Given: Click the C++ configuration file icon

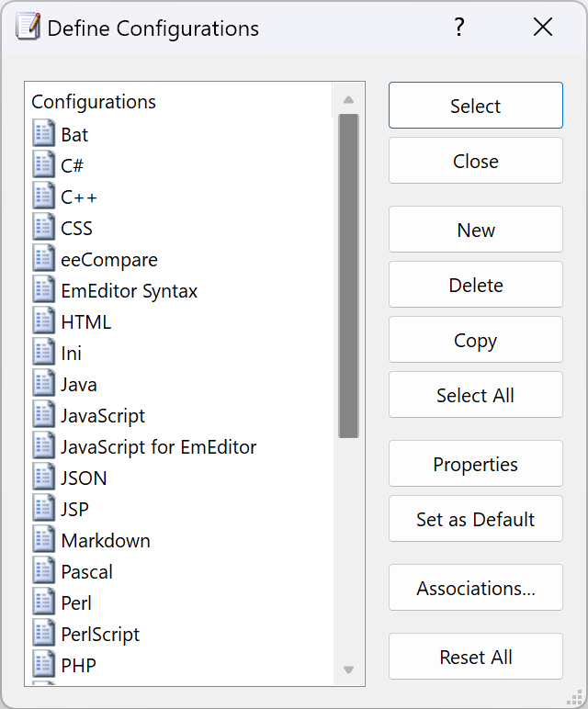Looking at the screenshot, I should pyautogui.click(x=43, y=196).
